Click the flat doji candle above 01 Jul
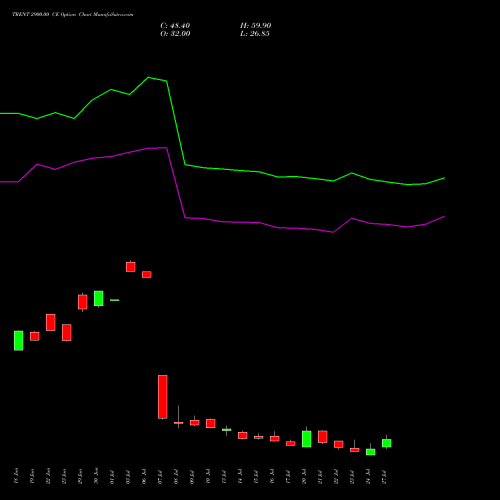The height and width of the screenshot is (500, 500). [115, 300]
